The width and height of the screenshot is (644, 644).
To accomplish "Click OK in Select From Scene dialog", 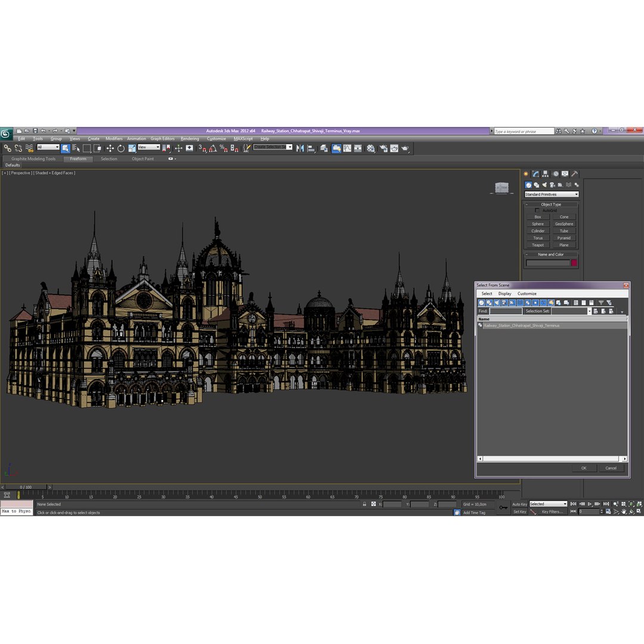I will pyautogui.click(x=584, y=468).
